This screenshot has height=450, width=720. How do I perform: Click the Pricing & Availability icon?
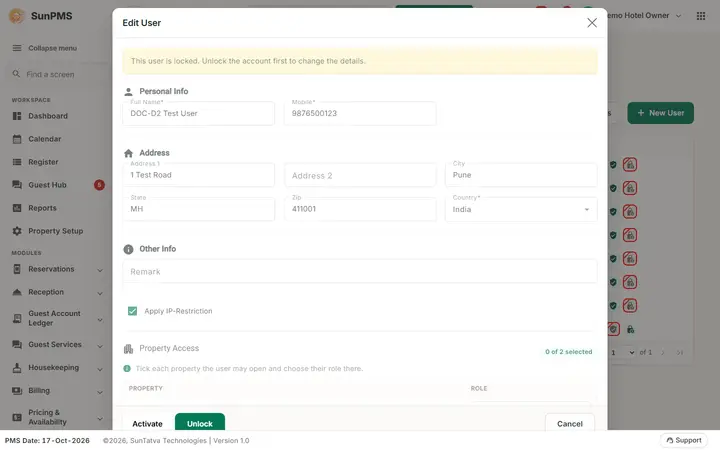point(17,417)
